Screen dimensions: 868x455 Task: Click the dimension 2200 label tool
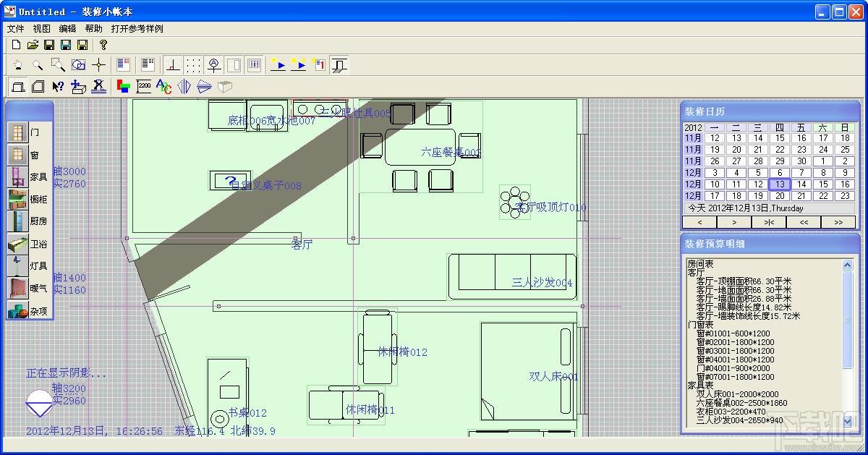click(144, 87)
